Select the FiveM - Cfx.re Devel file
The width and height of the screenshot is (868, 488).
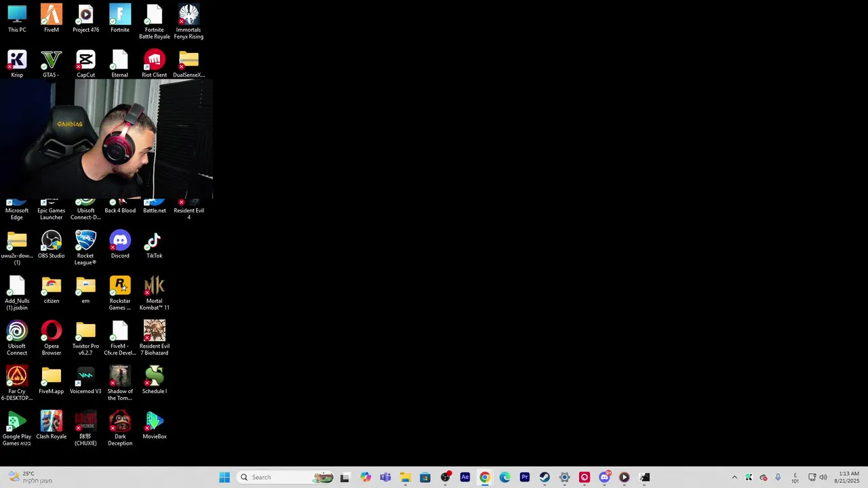pos(120,339)
